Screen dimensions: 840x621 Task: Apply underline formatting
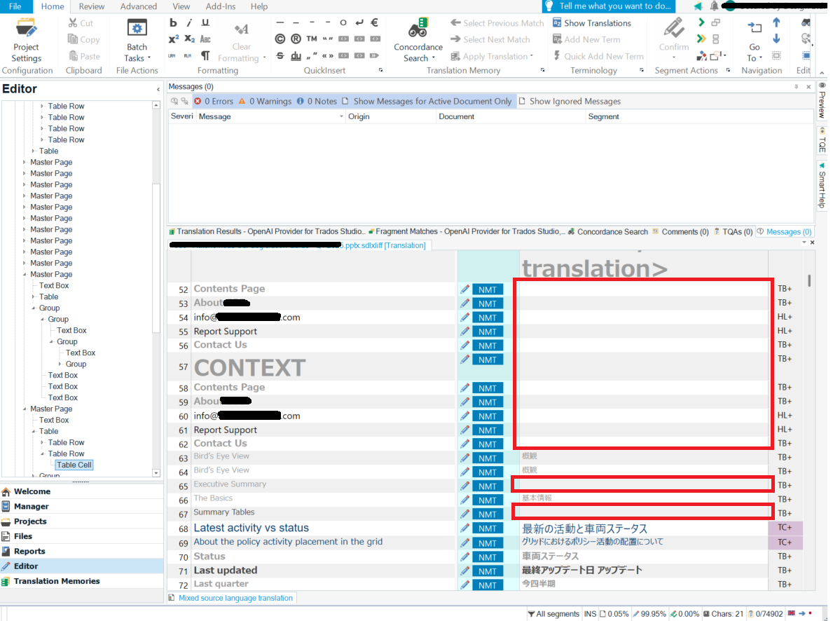coord(205,23)
